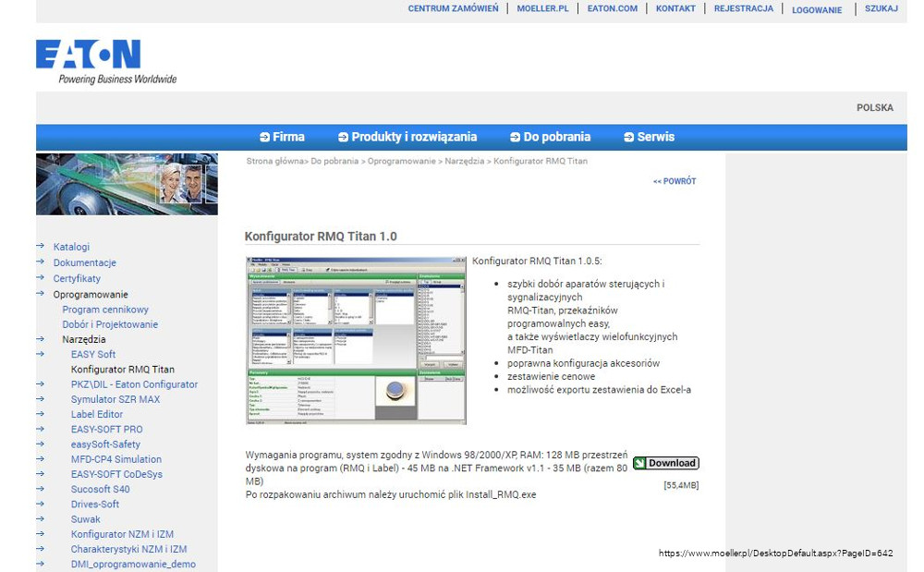
Task: Open MFD-CP4 Simulation sidebar link
Action: point(116,459)
